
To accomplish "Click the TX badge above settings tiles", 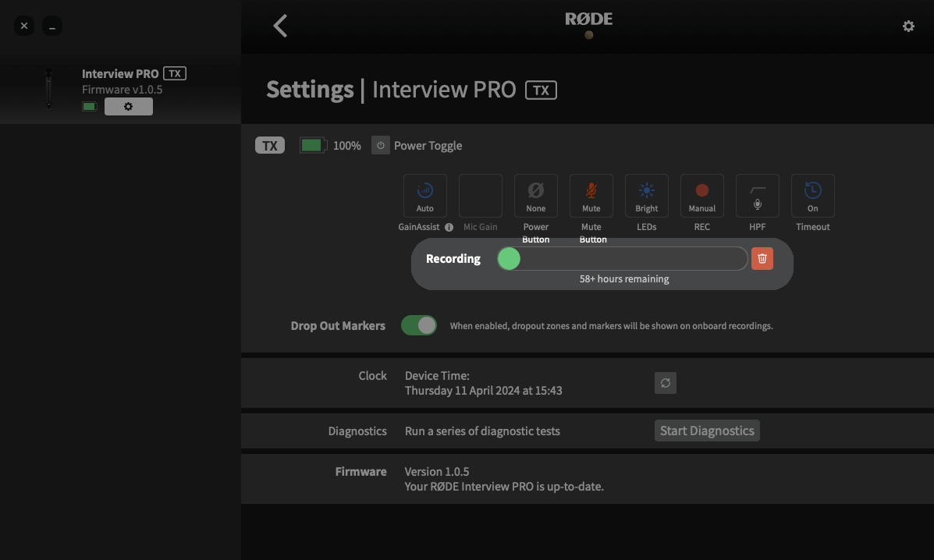I will (270, 146).
